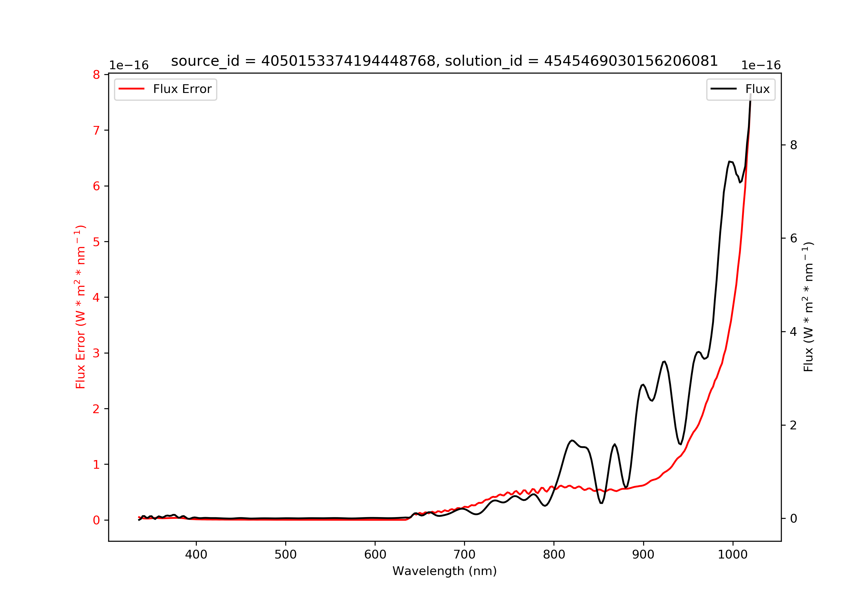
Task: Click the 'Wavelength (nm)' x-axis label
Action: tap(444, 571)
